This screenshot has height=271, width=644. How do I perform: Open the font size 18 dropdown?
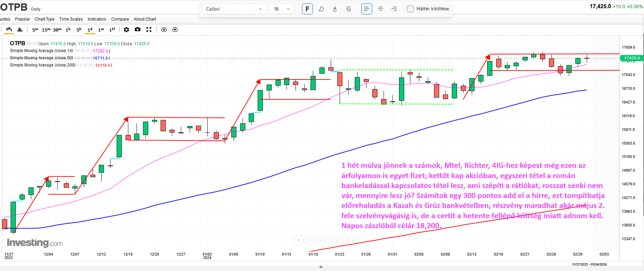pyautogui.click(x=282, y=9)
